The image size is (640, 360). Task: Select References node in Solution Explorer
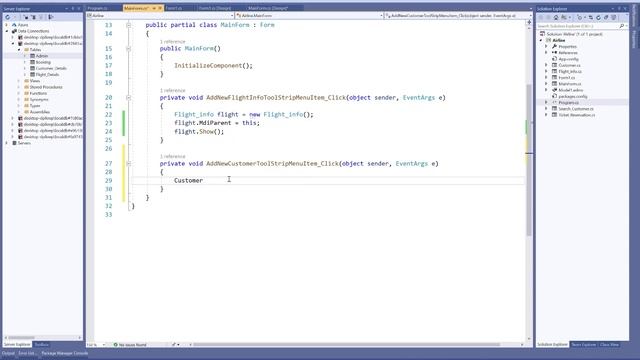pos(568,53)
